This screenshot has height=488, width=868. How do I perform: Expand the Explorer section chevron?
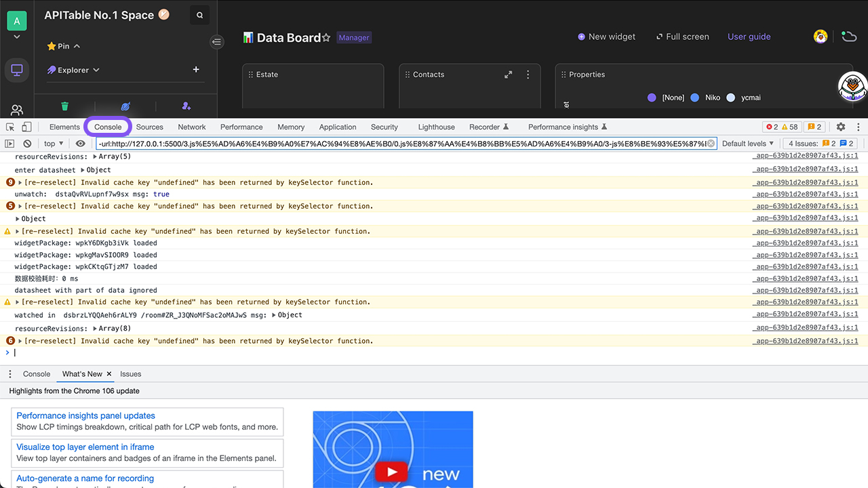(x=96, y=70)
